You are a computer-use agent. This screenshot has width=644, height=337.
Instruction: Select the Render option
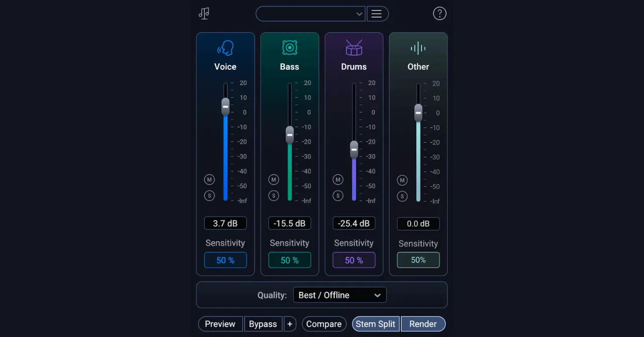point(423,324)
